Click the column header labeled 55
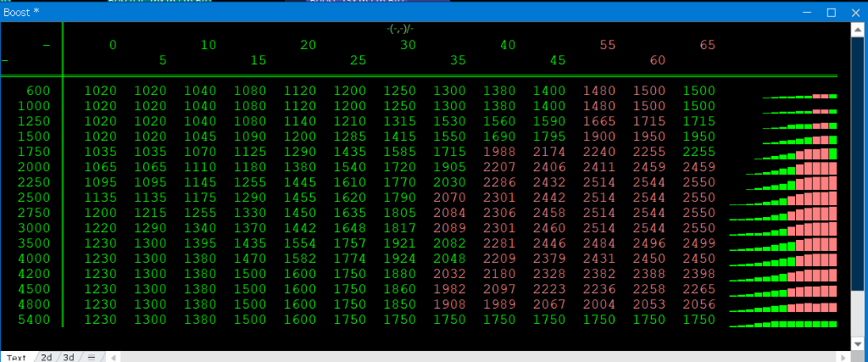868x362 pixels. (608, 45)
